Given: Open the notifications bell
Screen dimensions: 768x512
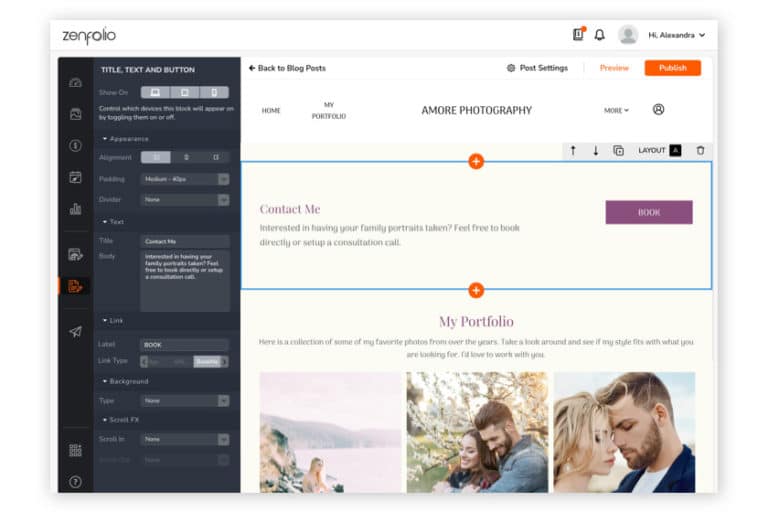Looking at the screenshot, I should point(600,35).
